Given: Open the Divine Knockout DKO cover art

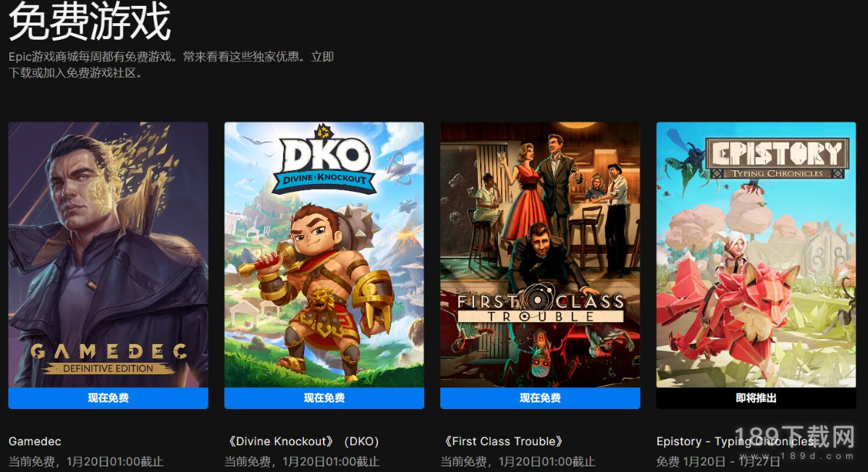Looking at the screenshot, I should click(x=324, y=255).
